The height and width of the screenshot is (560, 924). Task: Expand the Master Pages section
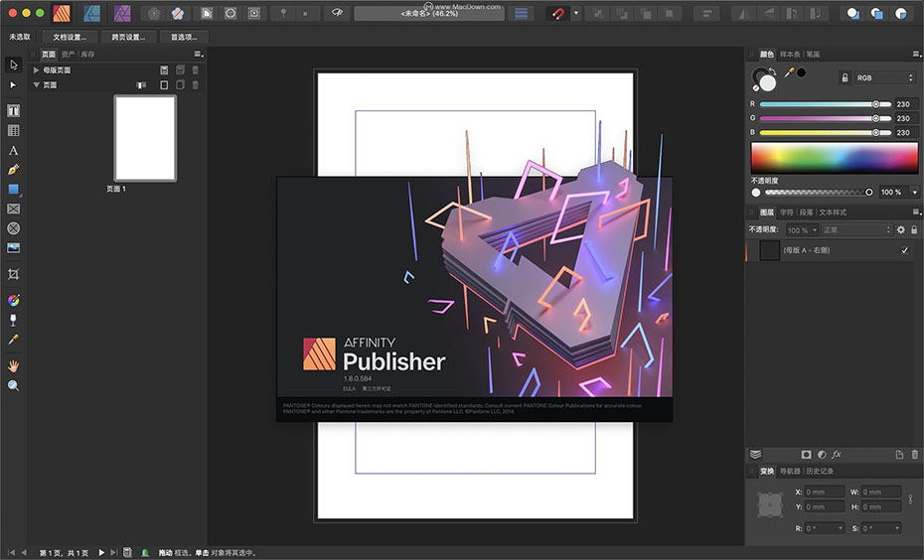click(36, 70)
